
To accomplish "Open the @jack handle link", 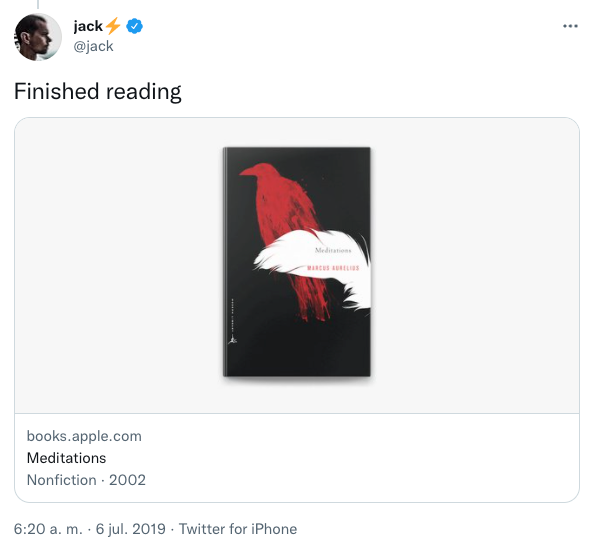I will pos(93,46).
